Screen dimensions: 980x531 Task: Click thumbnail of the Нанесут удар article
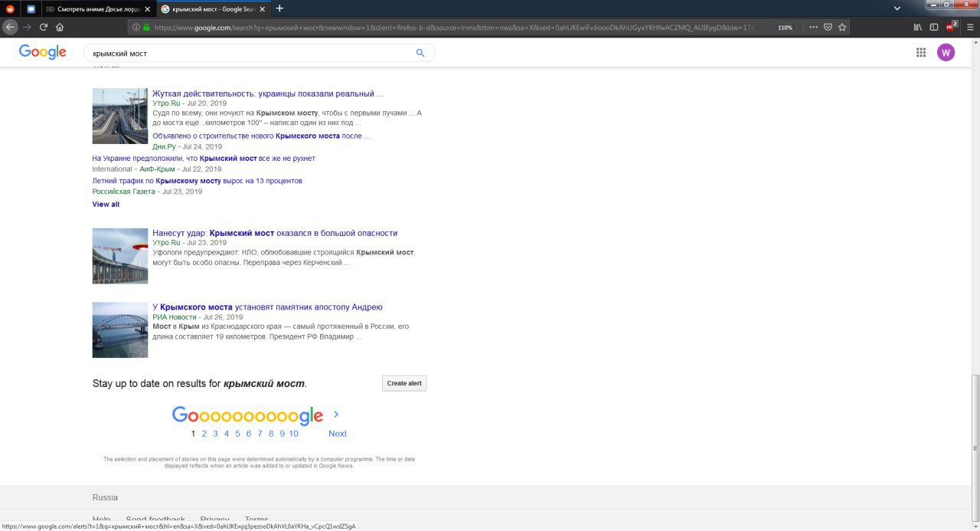(x=120, y=256)
